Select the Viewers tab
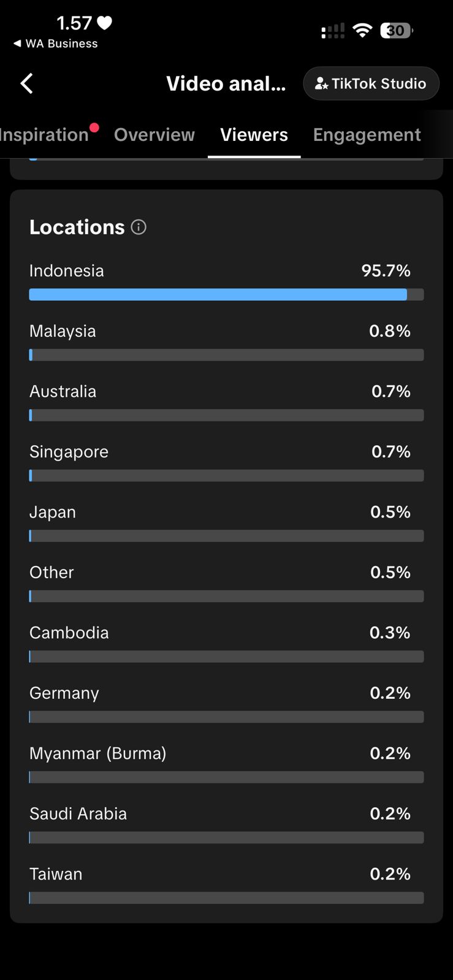This screenshot has width=453, height=980. (x=254, y=135)
